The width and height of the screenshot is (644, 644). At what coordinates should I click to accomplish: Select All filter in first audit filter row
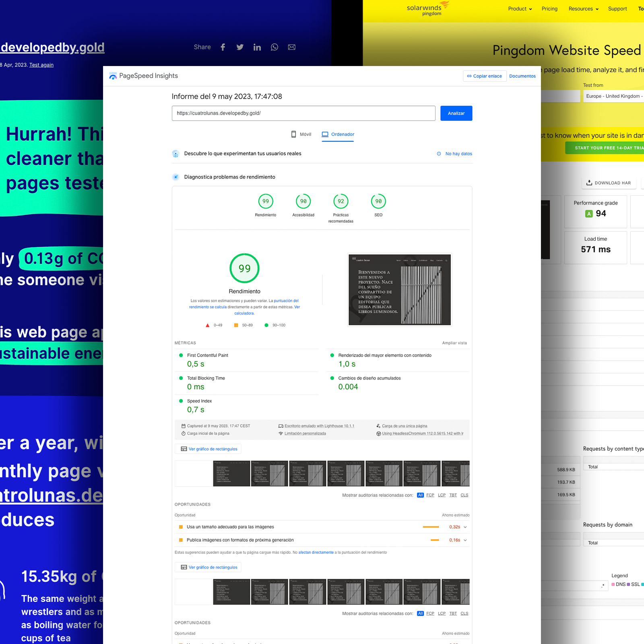[x=420, y=495]
